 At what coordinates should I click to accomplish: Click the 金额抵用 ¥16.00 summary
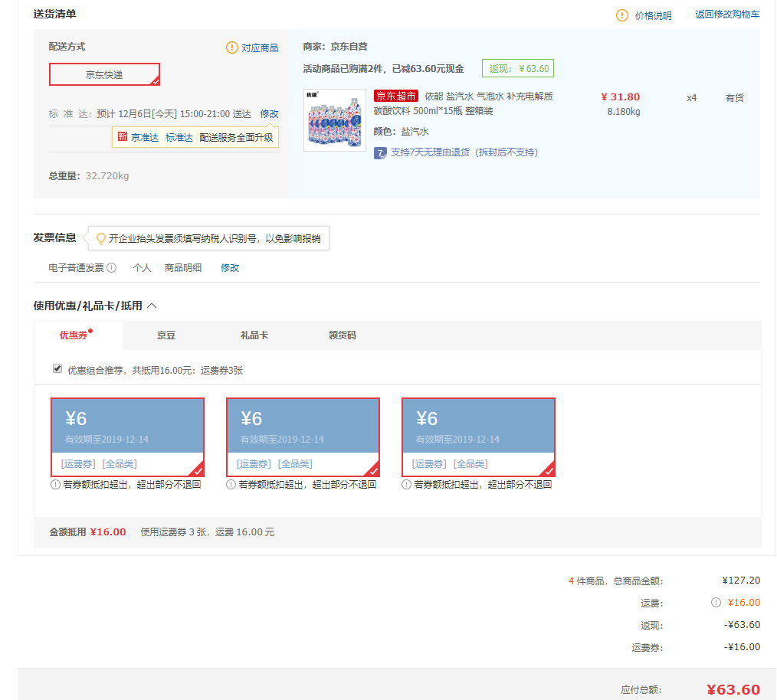87,532
